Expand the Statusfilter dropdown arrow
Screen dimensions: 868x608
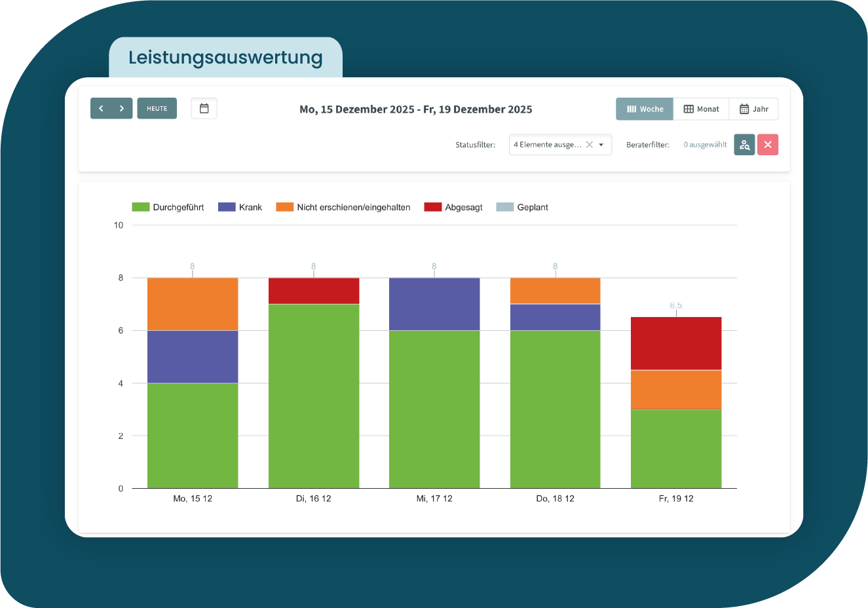(601, 145)
